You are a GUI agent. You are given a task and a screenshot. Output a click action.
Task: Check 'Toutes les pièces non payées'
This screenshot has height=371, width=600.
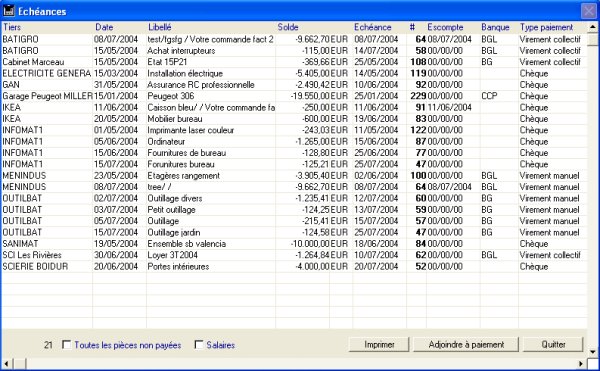[x=67, y=345]
